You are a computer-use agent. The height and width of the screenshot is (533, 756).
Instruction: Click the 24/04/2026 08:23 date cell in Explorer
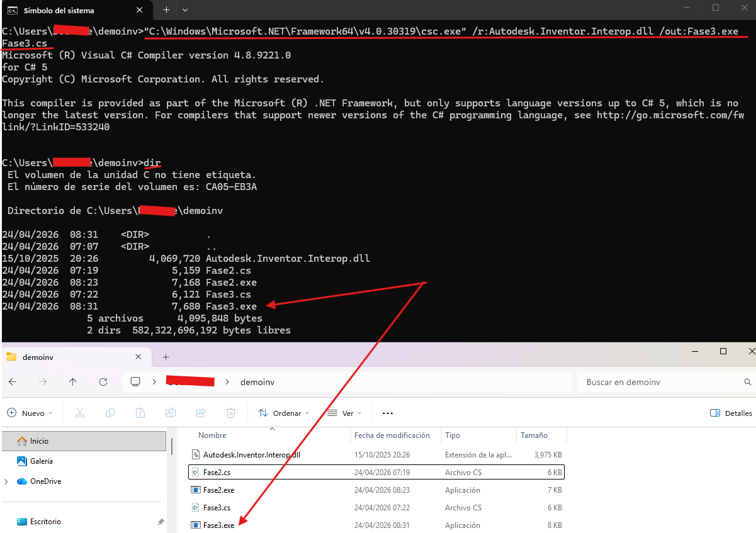point(382,490)
